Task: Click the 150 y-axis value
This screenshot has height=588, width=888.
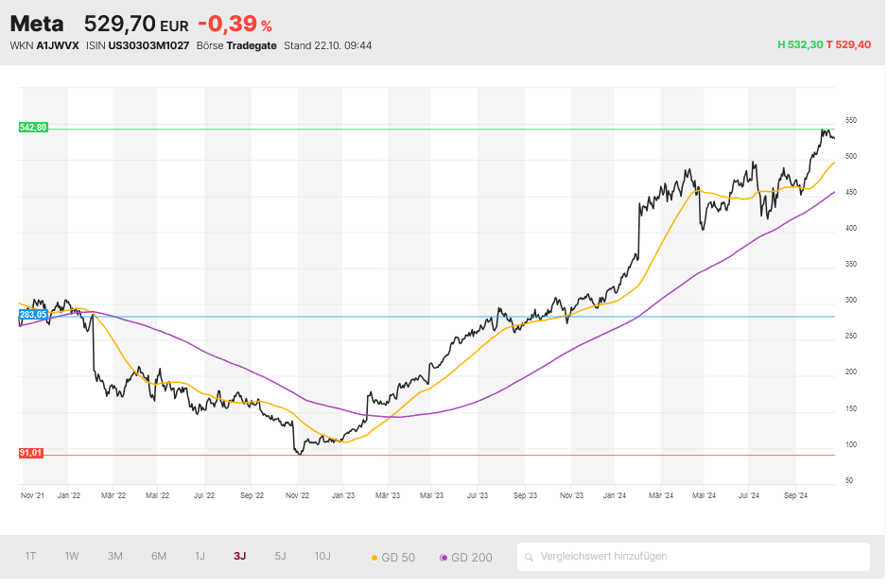Action: tap(850, 408)
